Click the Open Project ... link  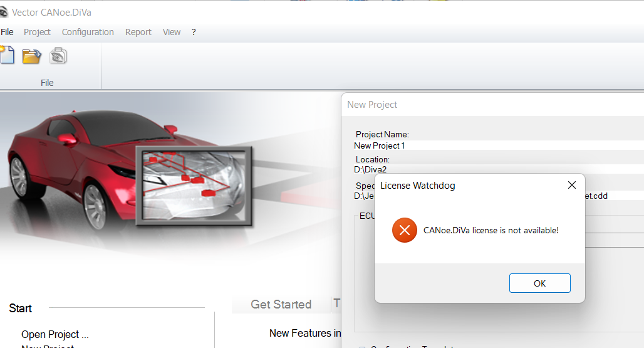(x=55, y=334)
